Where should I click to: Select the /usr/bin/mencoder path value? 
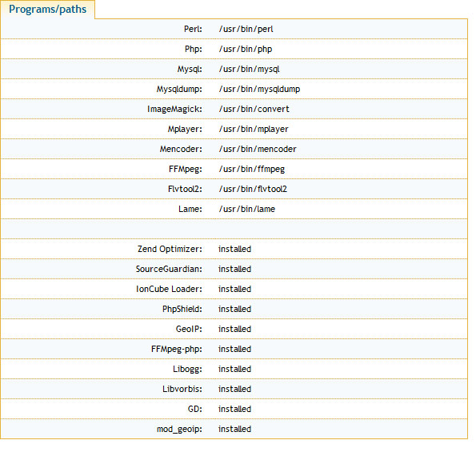(258, 149)
